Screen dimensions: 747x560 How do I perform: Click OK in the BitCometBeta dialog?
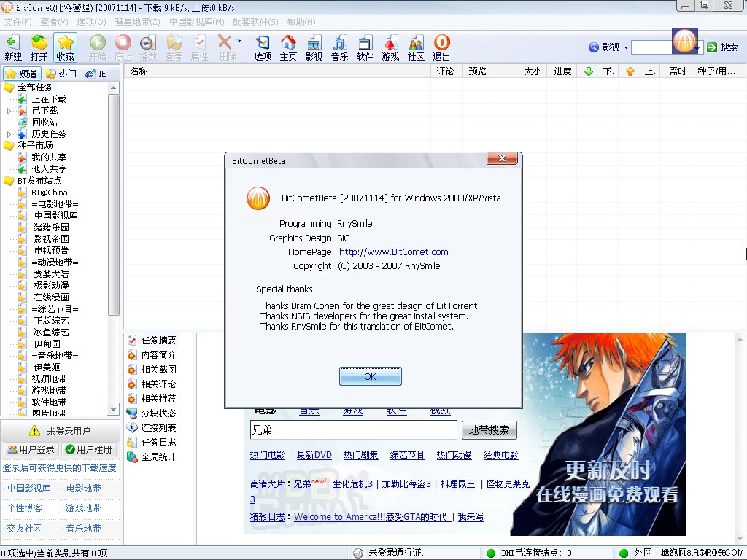tap(370, 376)
